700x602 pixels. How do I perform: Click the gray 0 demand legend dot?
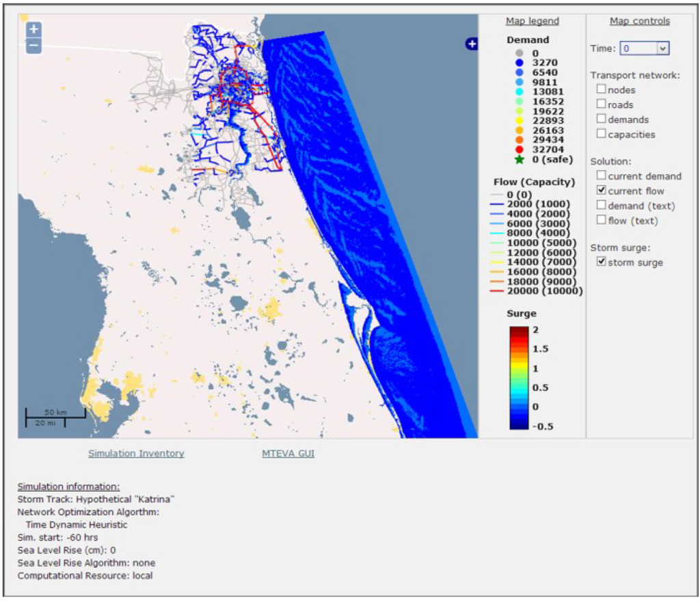(519, 53)
